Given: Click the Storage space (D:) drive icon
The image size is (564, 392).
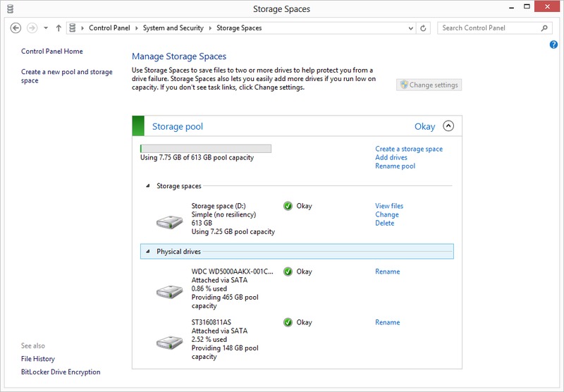Looking at the screenshot, I should pos(169,222).
